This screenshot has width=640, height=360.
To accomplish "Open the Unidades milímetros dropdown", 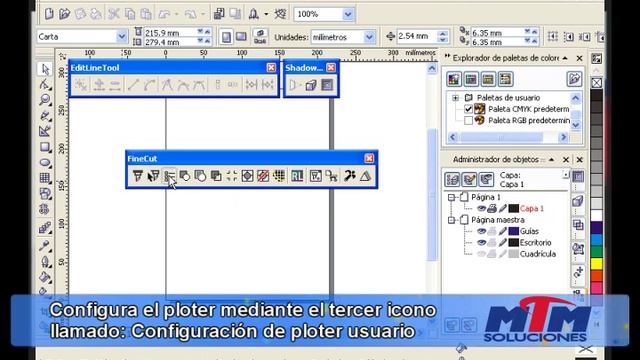I will 369,37.
